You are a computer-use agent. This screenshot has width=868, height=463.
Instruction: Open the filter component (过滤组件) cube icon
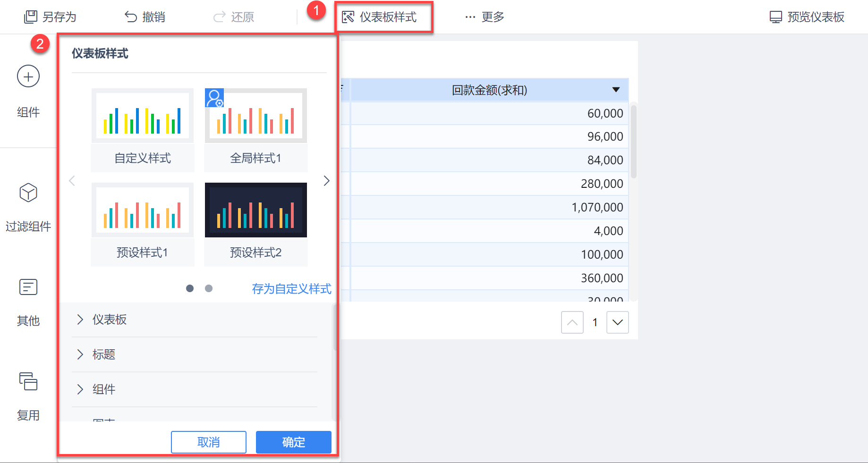[28, 193]
